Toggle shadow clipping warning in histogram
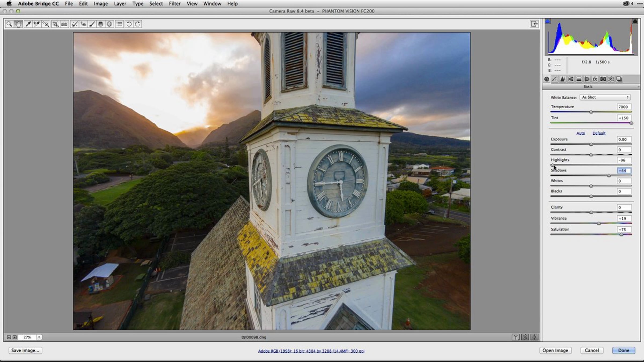This screenshot has height=362, width=644. 548,21
